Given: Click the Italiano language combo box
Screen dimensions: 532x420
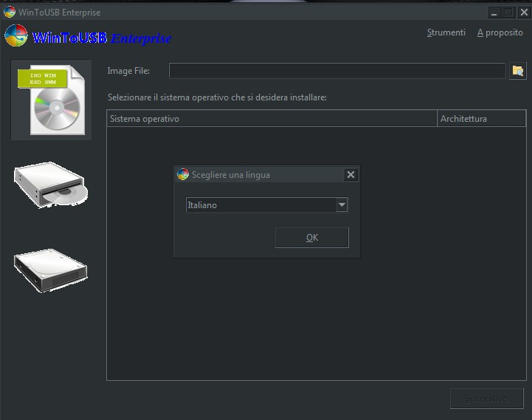Looking at the screenshot, I should coord(266,204).
